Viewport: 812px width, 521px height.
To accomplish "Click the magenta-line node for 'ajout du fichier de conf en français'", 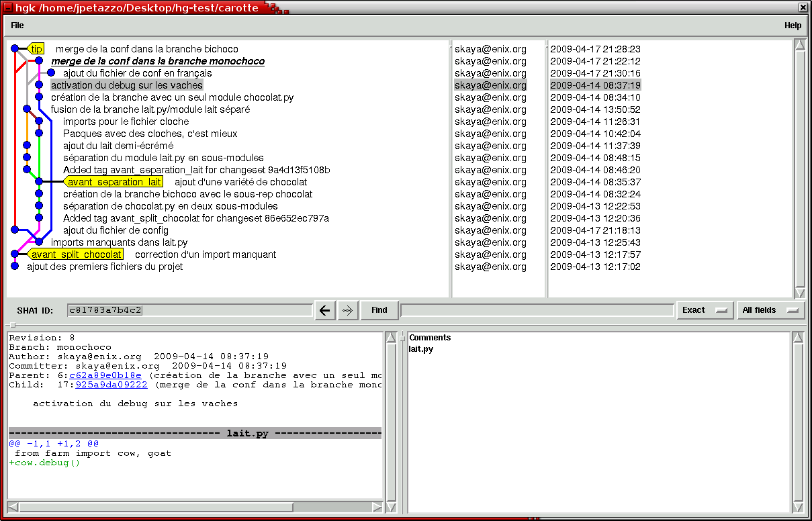I will coord(51,73).
